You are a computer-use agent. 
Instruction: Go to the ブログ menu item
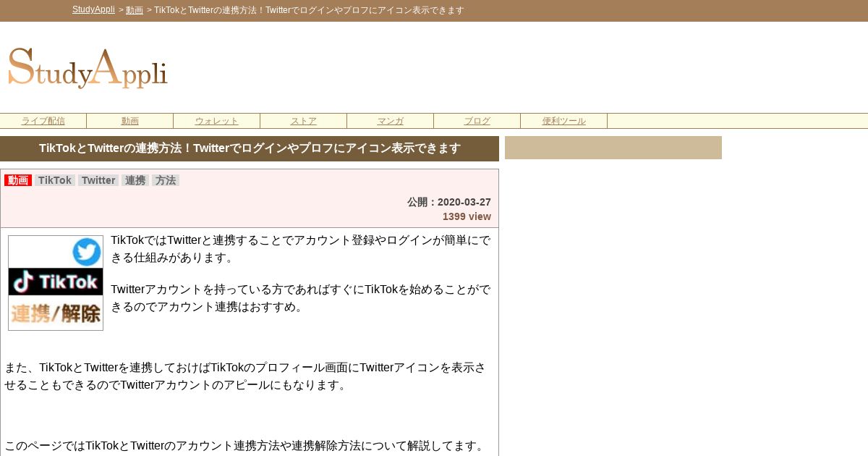477,121
